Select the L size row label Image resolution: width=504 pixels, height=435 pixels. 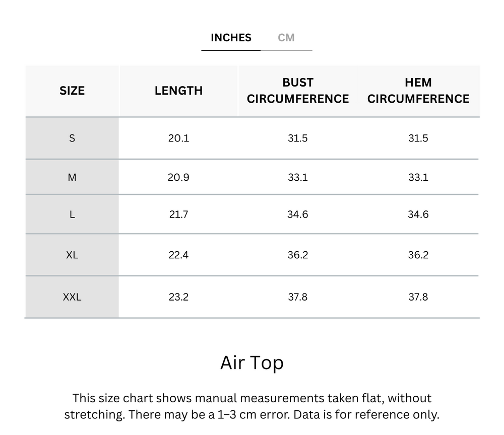pos(72,214)
